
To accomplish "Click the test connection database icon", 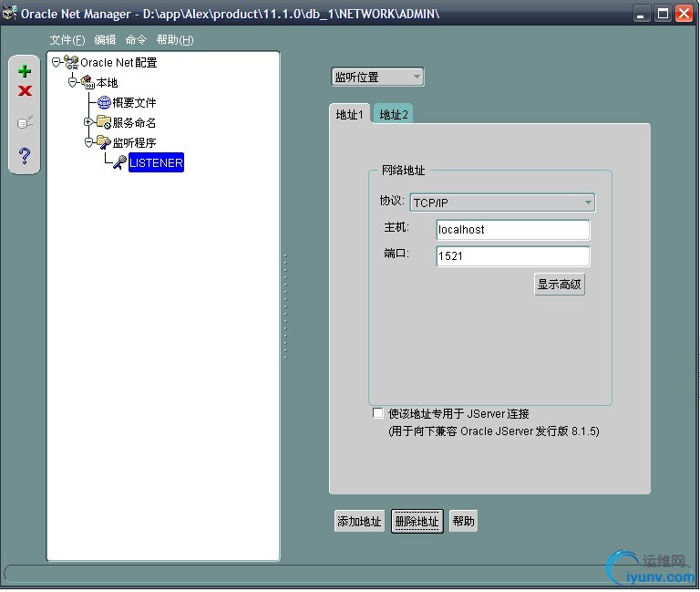I will click(x=25, y=121).
